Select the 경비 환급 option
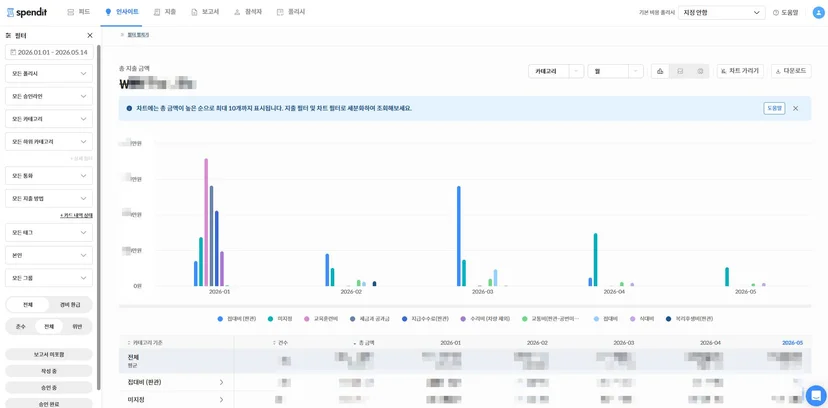Image resolution: width=828 pixels, height=408 pixels. 70,305
